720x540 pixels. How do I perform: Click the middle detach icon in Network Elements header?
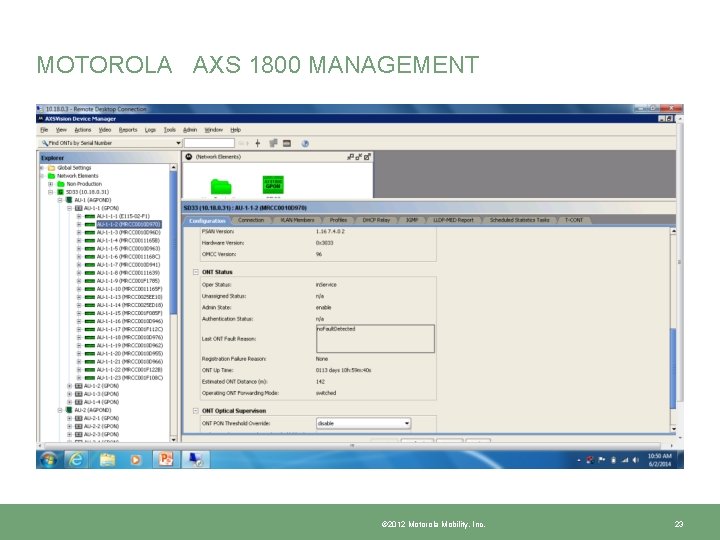359,157
